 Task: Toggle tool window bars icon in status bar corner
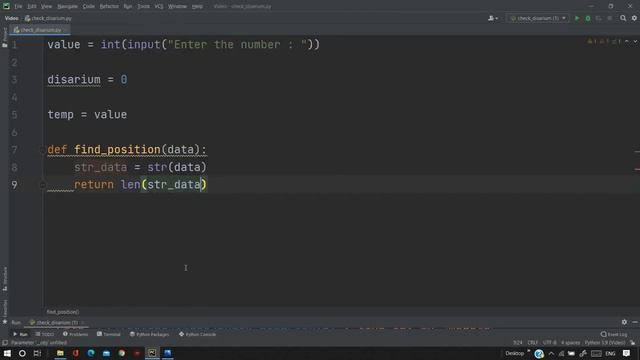(x=4, y=343)
